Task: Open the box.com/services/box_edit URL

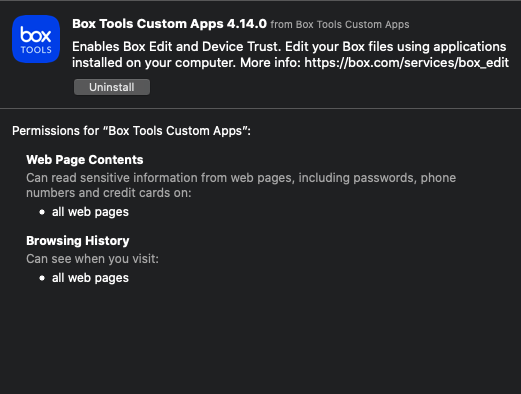Action: coord(406,62)
